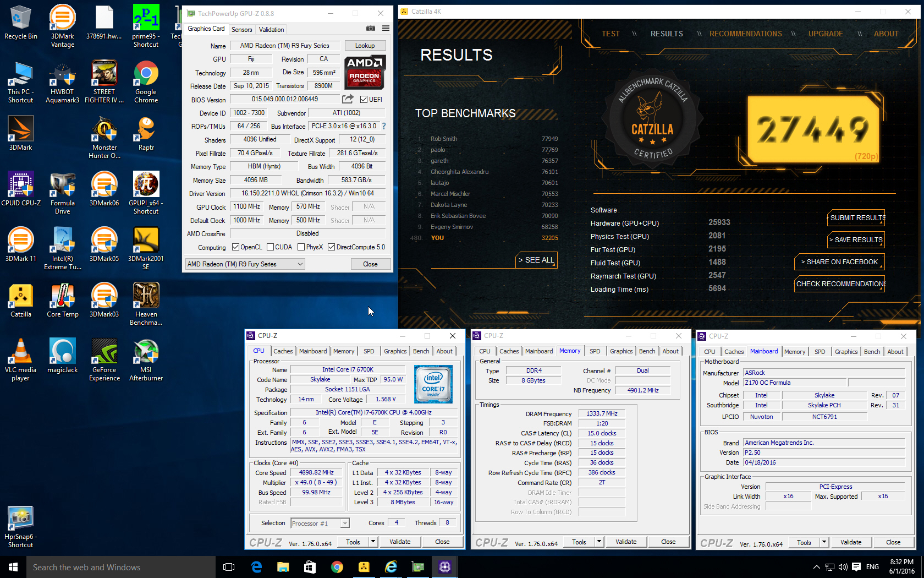Toggle the CUDA checkbox

[x=270, y=247]
